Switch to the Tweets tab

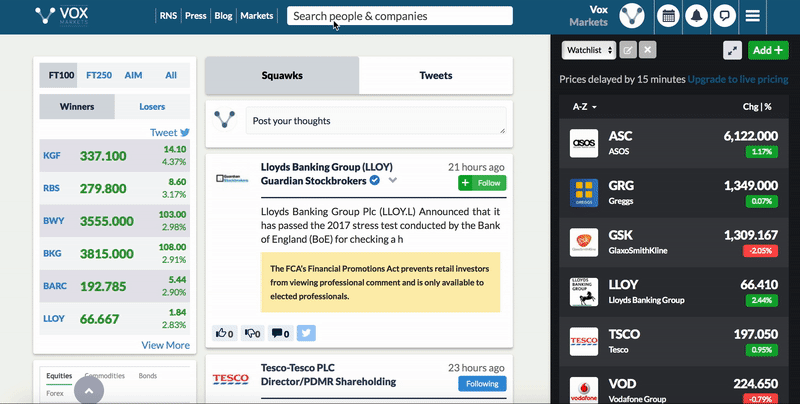(435, 75)
